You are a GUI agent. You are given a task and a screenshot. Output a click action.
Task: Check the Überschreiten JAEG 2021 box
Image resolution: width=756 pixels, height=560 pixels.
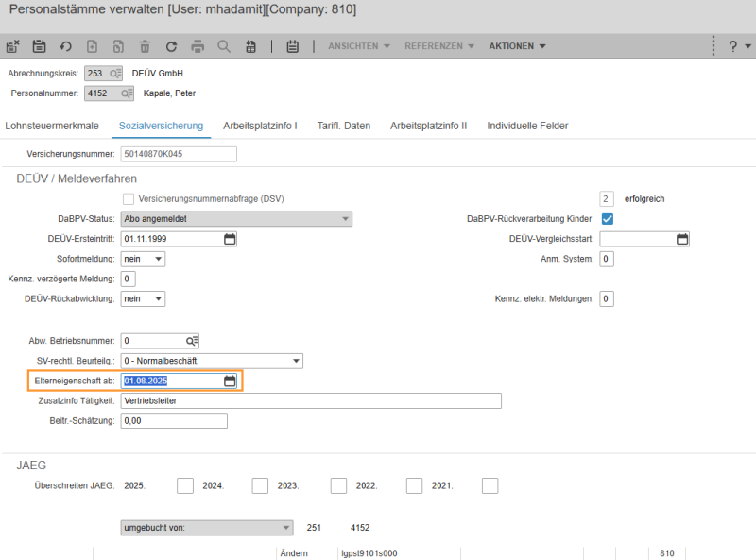490,485
